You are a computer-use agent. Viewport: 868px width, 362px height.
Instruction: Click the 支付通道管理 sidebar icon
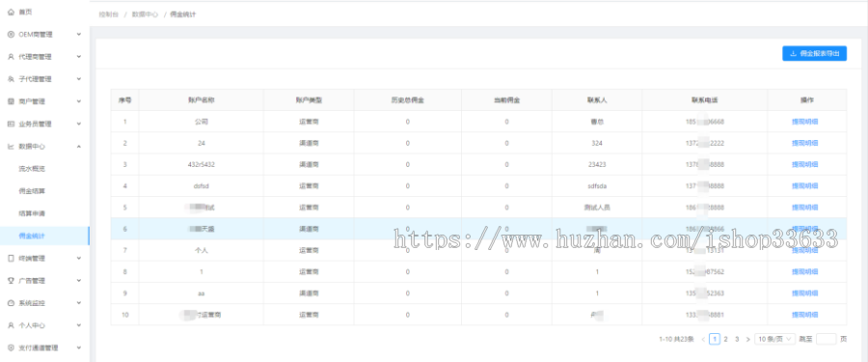click(x=11, y=348)
